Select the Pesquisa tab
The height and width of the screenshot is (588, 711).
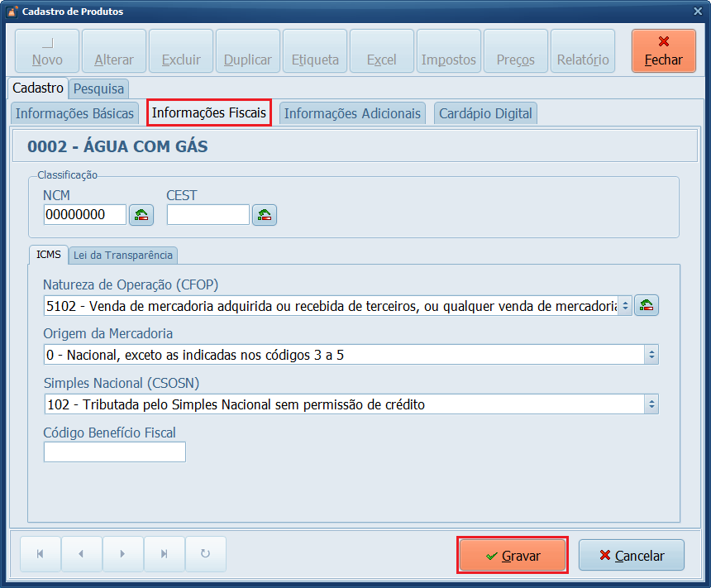[99, 88]
